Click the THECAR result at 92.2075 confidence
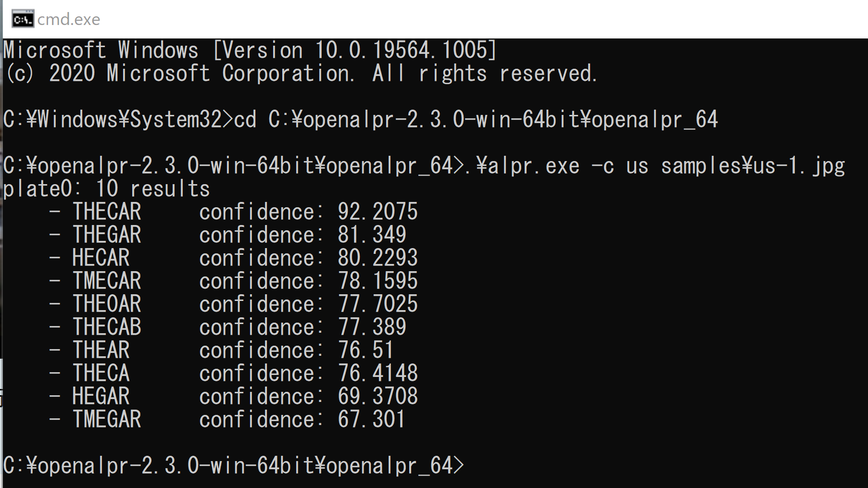 tap(233, 212)
